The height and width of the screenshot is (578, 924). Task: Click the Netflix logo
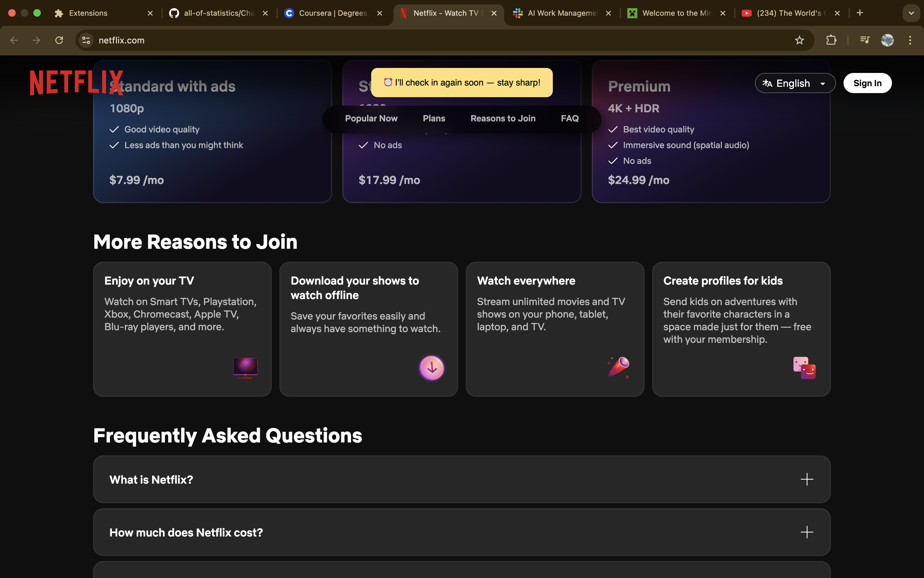76,83
